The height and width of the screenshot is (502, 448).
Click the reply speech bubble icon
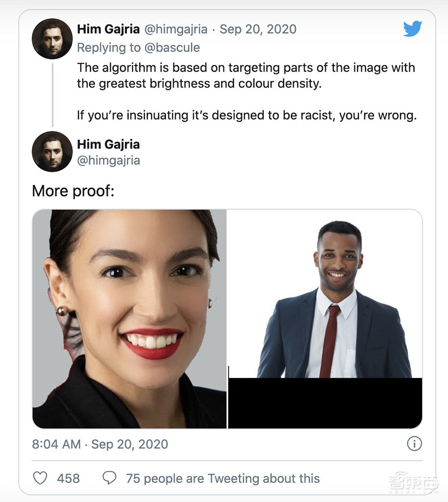pos(110,478)
